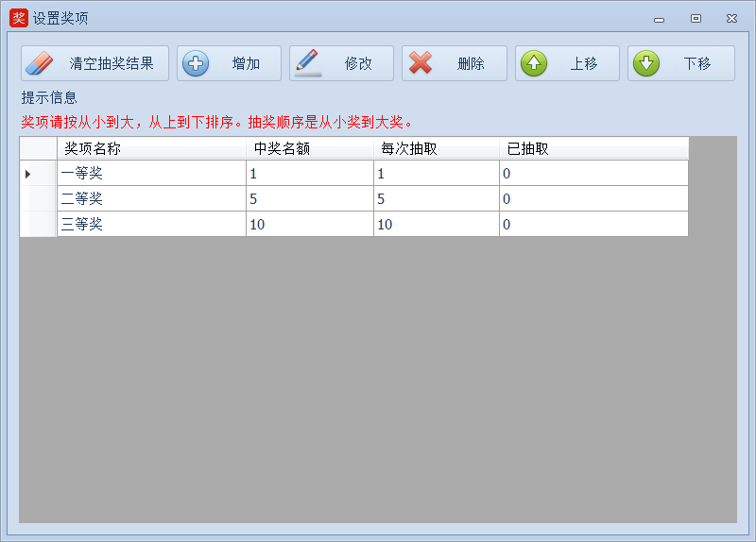Viewport: 756px width, 542px height.
Task: Select the row header of 二等奖 row
Action: [x=38, y=199]
